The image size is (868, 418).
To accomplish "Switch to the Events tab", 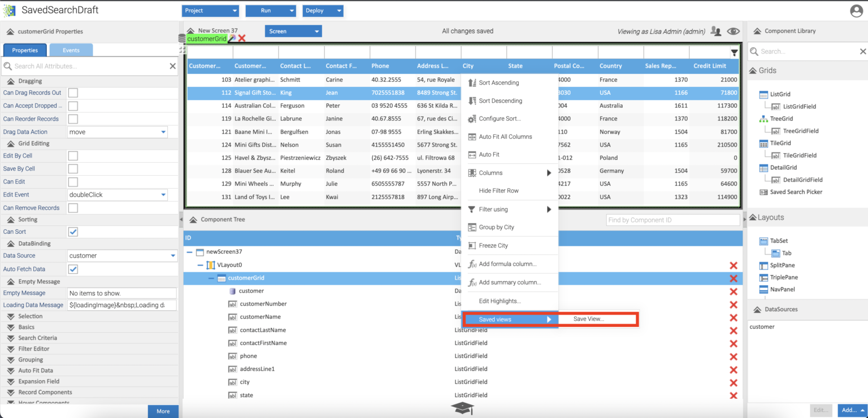I will click(70, 50).
